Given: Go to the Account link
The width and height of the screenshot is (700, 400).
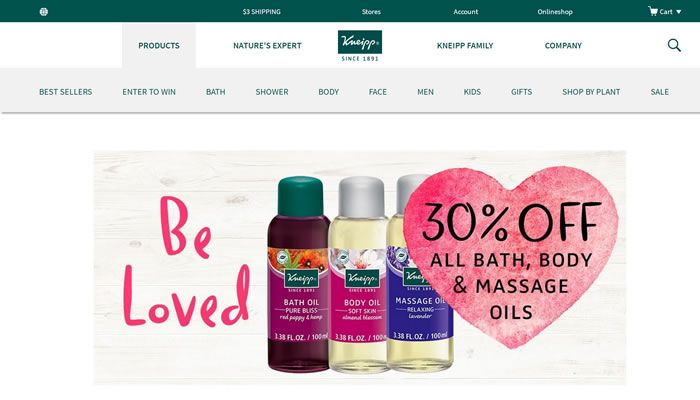Looking at the screenshot, I should tap(466, 12).
